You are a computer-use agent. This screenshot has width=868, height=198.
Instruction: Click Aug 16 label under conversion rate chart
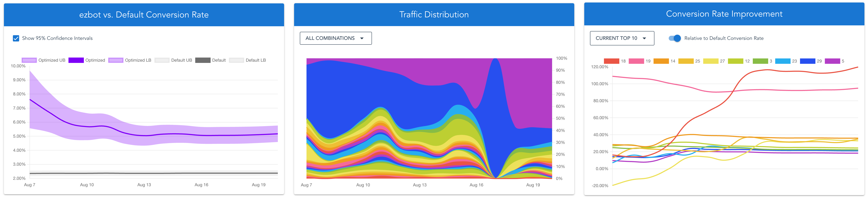point(201,185)
